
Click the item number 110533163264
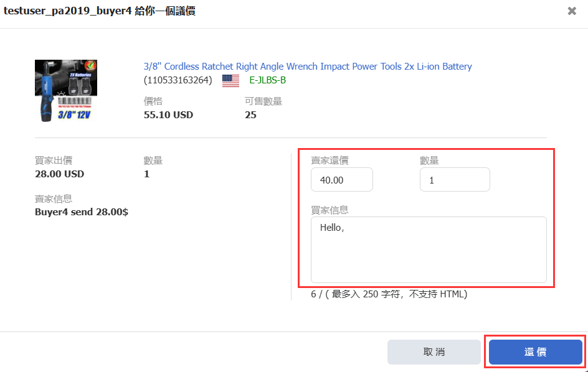[178, 80]
